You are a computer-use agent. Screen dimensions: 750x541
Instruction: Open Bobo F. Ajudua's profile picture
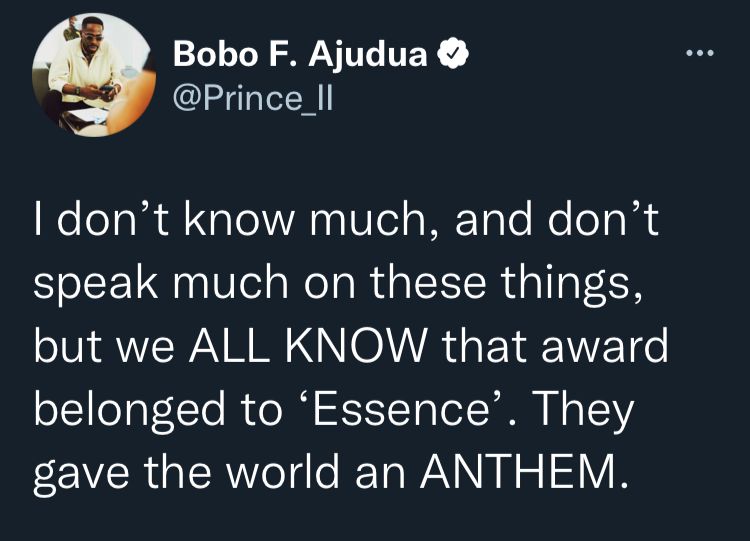click(94, 75)
